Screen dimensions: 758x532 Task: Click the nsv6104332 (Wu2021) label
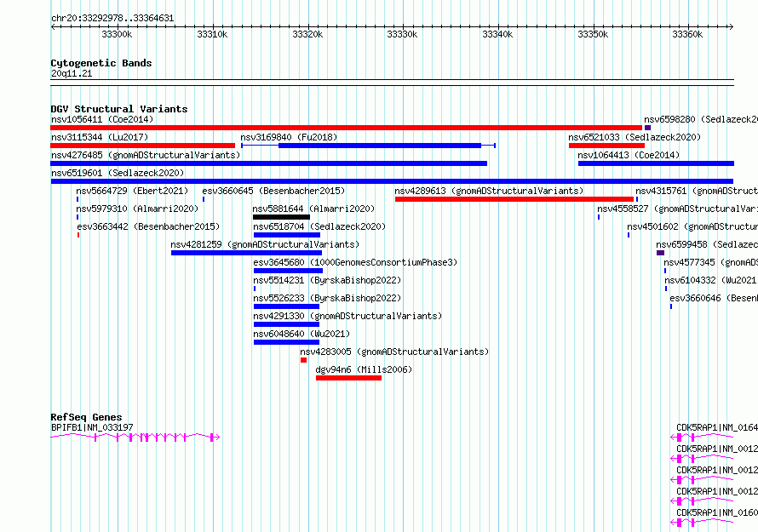coord(710,280)
